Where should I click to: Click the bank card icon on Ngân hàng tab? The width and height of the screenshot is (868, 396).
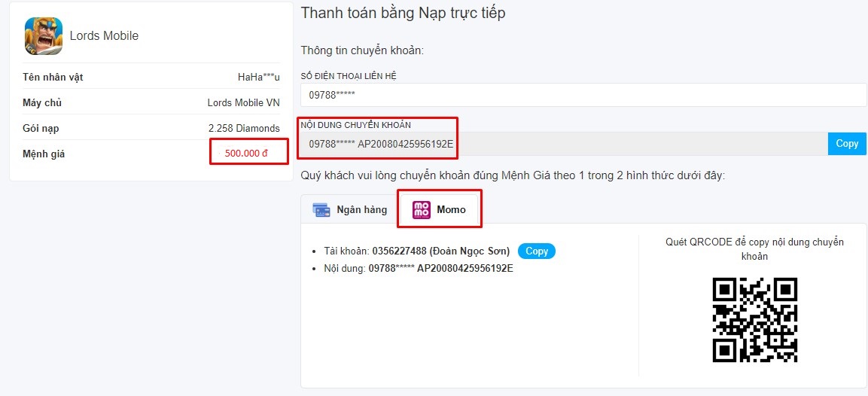click(x=321, y=210)
